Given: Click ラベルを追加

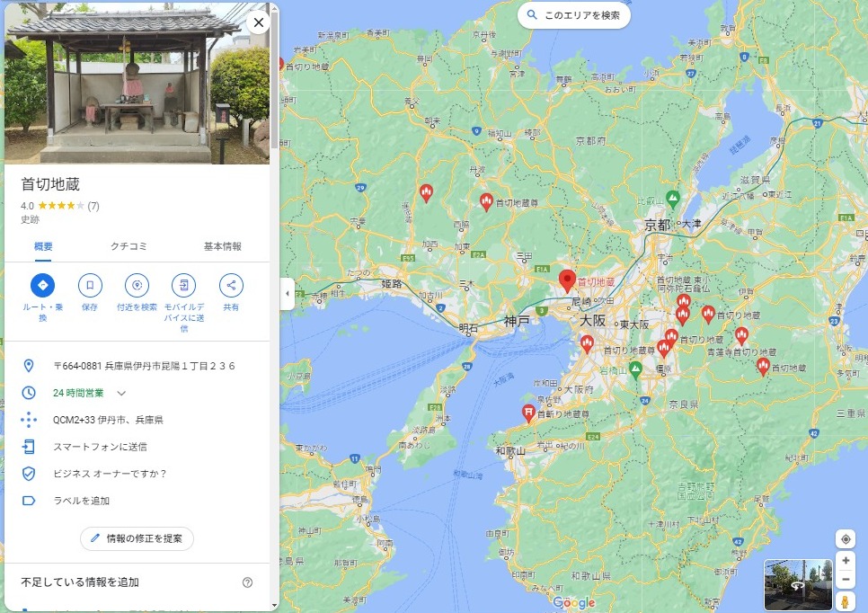Looking at the screenshot, I should [82, 501].
